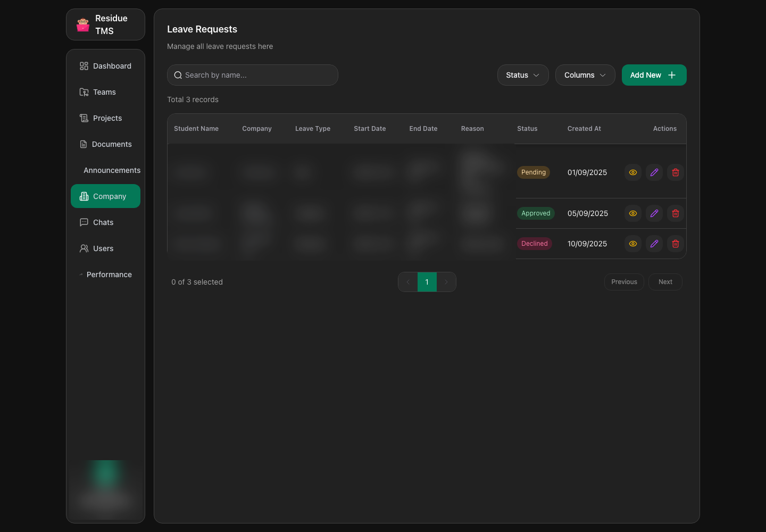The image size is (766, 532).
Task: Click the Dashboard grid icon
Action: click(84, 66)
